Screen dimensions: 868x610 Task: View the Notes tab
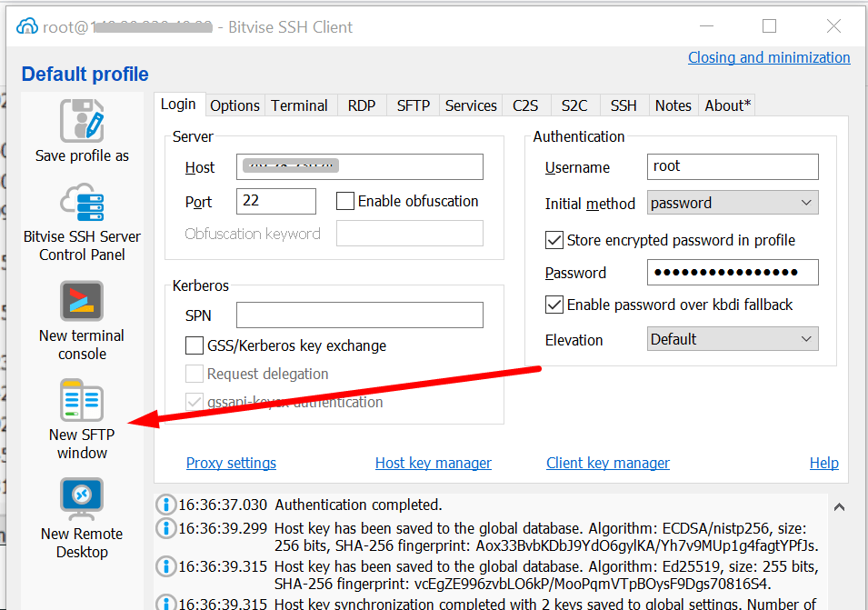(x=673, y=105)
